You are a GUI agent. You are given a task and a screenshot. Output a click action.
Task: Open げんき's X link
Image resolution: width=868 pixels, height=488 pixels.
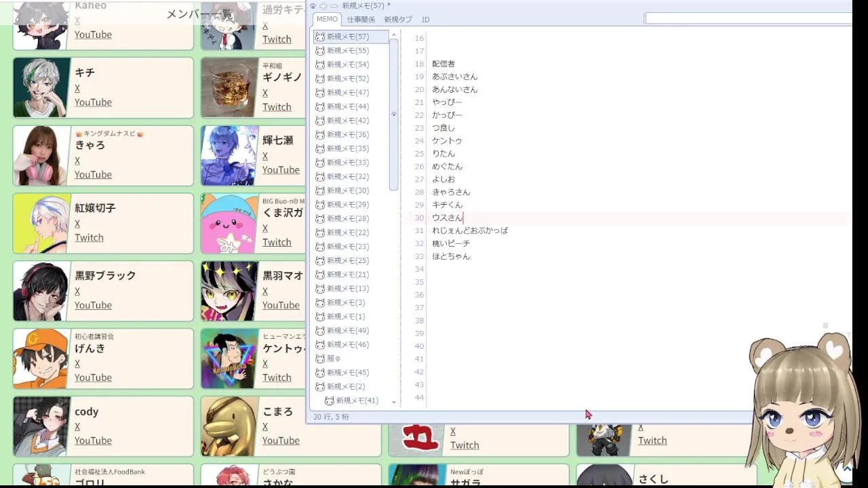(x=77, y=364)
